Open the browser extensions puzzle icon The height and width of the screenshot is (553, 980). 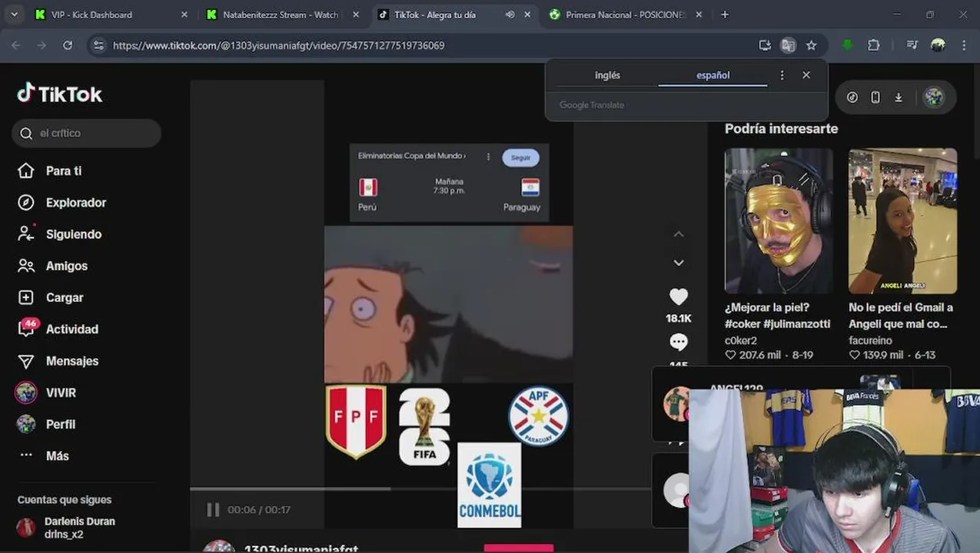[x=873, y=45]
